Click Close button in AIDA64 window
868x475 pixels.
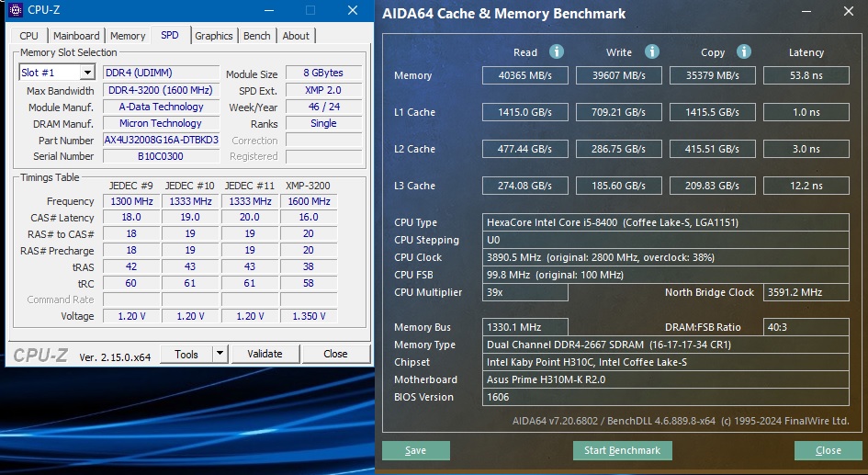coord(829,450)
